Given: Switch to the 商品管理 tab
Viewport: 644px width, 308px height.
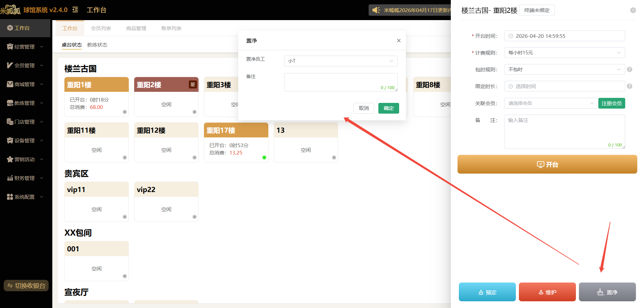Looking at the screenshot, I should point(136,28).
